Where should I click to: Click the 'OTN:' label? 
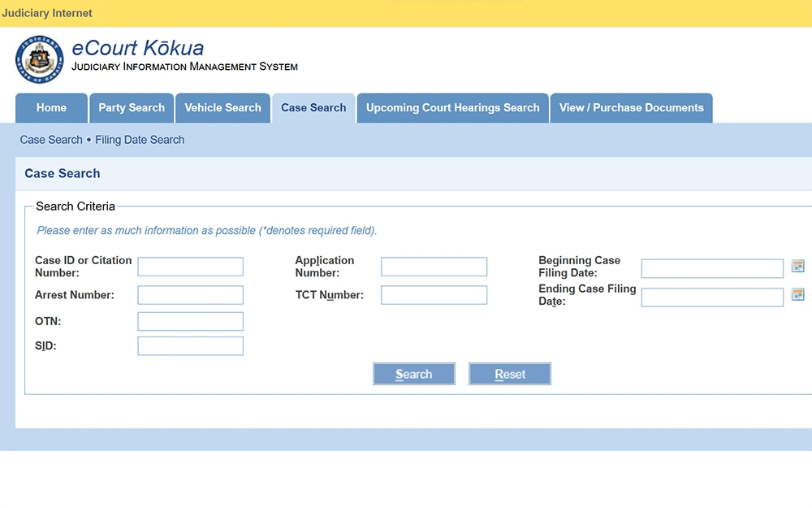[x=48, y=321]
